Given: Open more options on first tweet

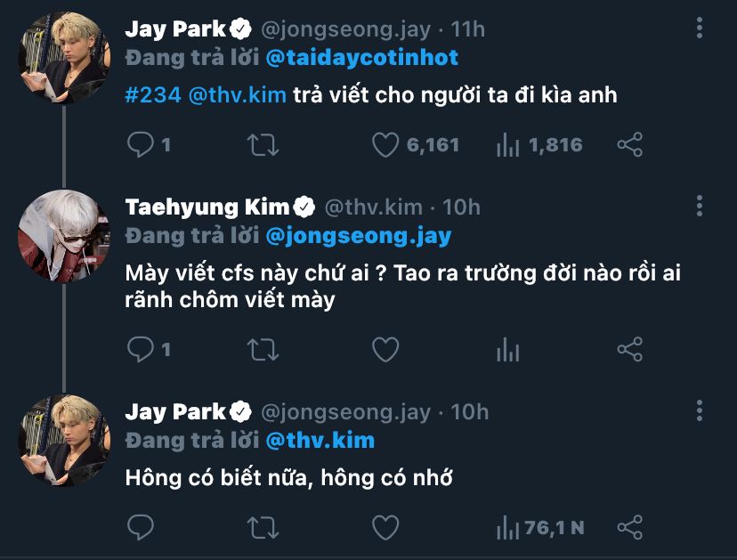Looking at the screenshot, I should (701, 29).
